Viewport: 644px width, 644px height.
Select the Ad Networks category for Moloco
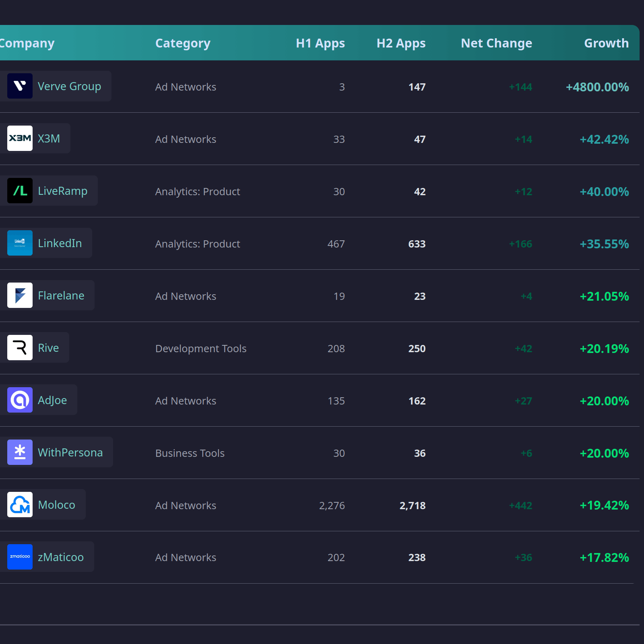(186, 505)
